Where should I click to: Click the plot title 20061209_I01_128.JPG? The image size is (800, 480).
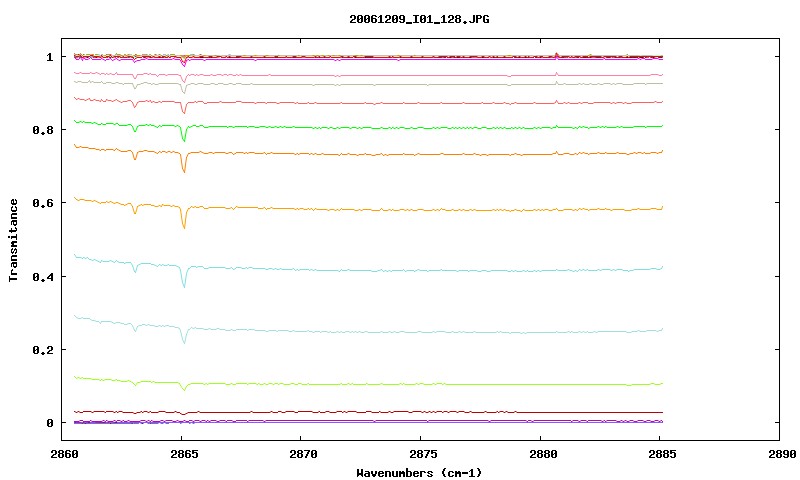419,19
